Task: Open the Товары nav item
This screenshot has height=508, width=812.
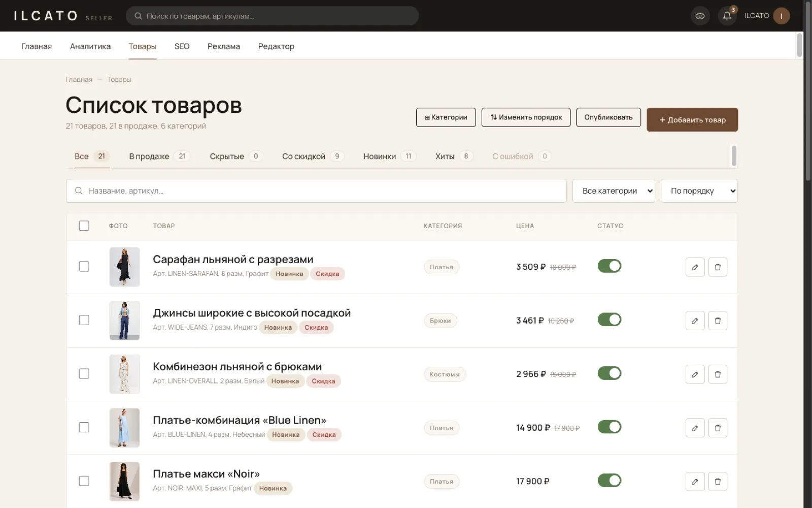Action: (x=143, y=46)
